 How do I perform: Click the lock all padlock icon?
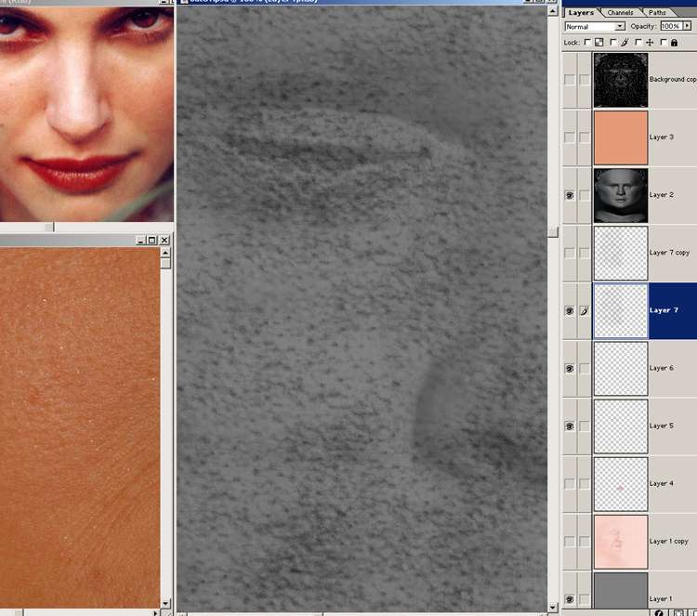point(675,42)
